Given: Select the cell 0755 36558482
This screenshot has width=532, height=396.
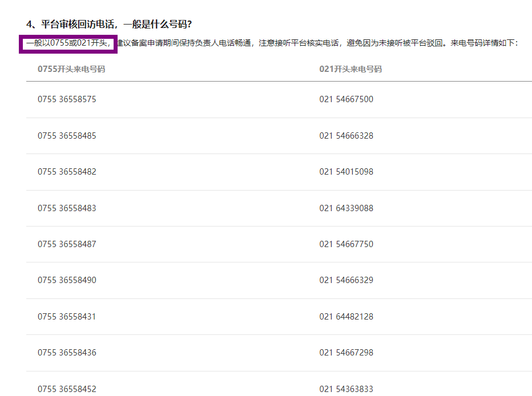Looking at the screenshot, I should (x=67, y=172).
